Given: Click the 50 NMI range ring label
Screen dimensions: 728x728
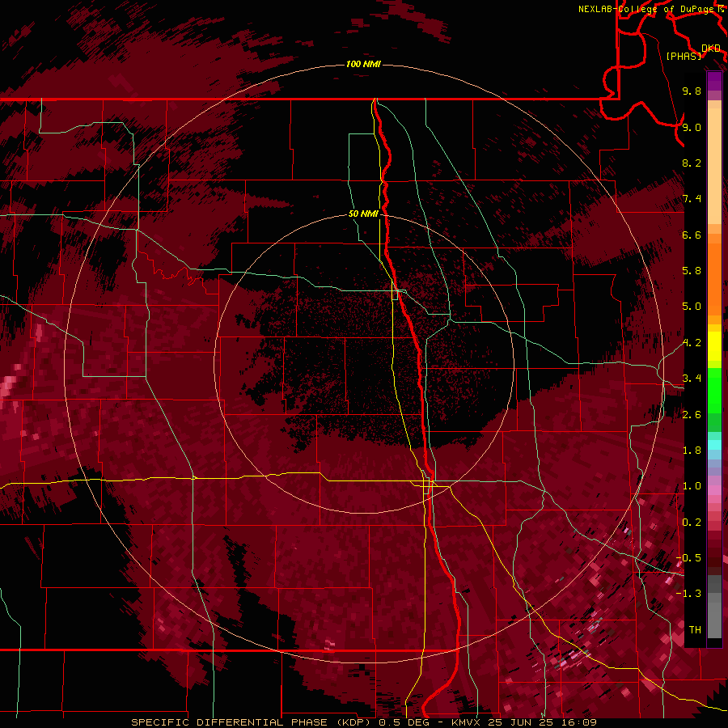Looking at the screenshot, I should pyautogui.click(x=363, y=214).
